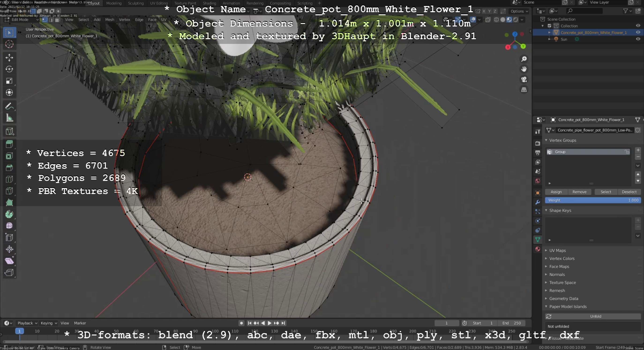Screen dimensions: 644x350
Task: Expand the Sun tree item
Action: click(549, 39)
